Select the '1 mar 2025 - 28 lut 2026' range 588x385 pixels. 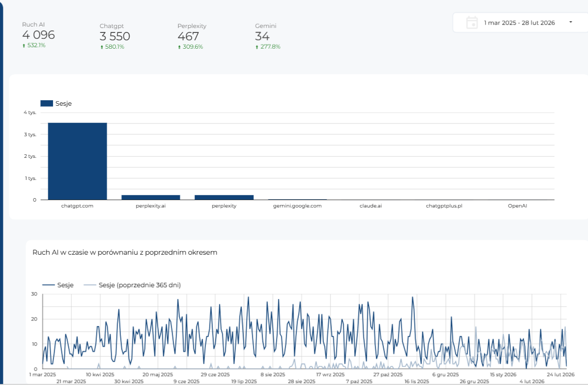coord(519,23)
